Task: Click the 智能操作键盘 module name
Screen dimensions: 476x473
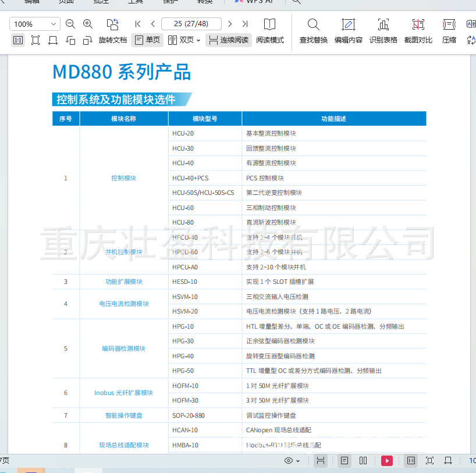Action: click(123, 415)
